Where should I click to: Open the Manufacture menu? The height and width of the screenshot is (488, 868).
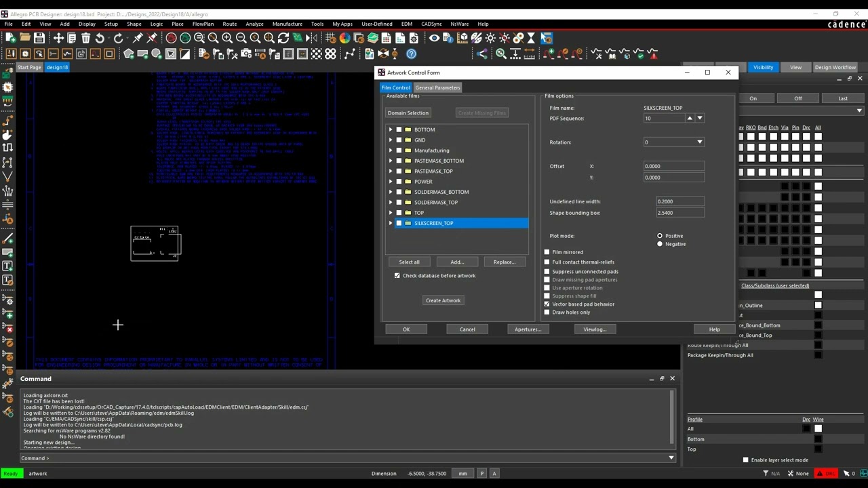(288, 24)
